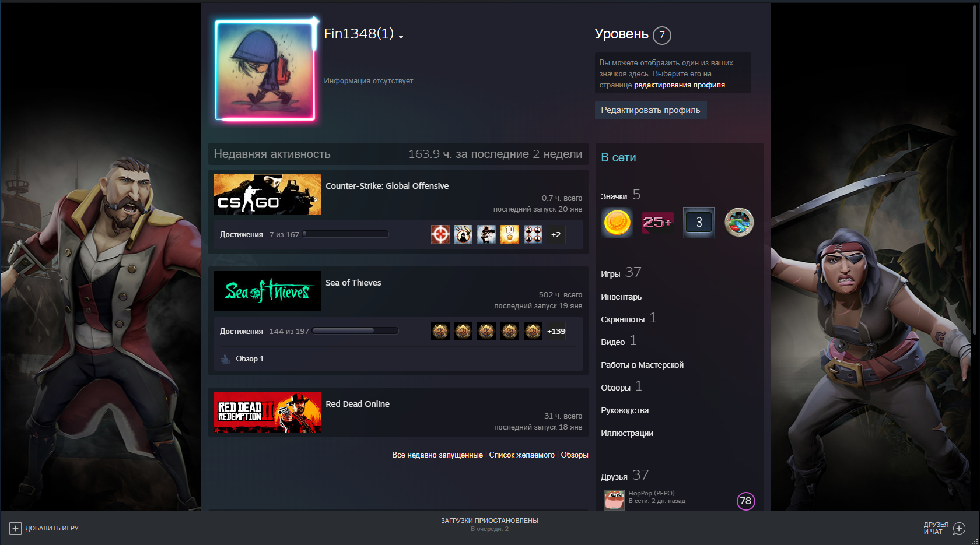The height and width of the screenshot is (545, 980).
Task: Click the plus icon to add a game
Action: 15,528
